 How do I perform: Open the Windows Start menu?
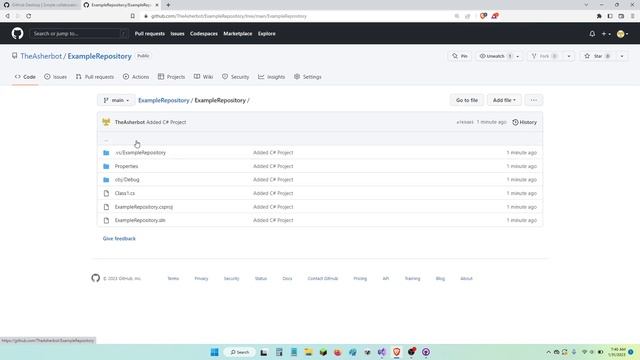214,352
